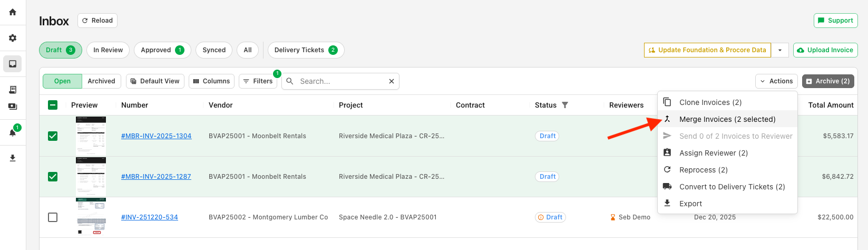
Task: Open invoice link #INV-251220-534
Action: point(150,217)
